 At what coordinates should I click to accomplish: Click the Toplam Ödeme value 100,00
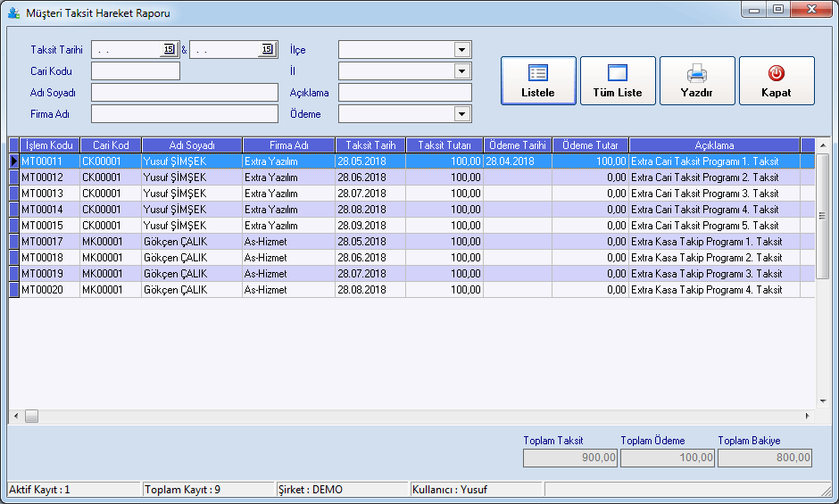pyautogui.click(x=668, y=458)
